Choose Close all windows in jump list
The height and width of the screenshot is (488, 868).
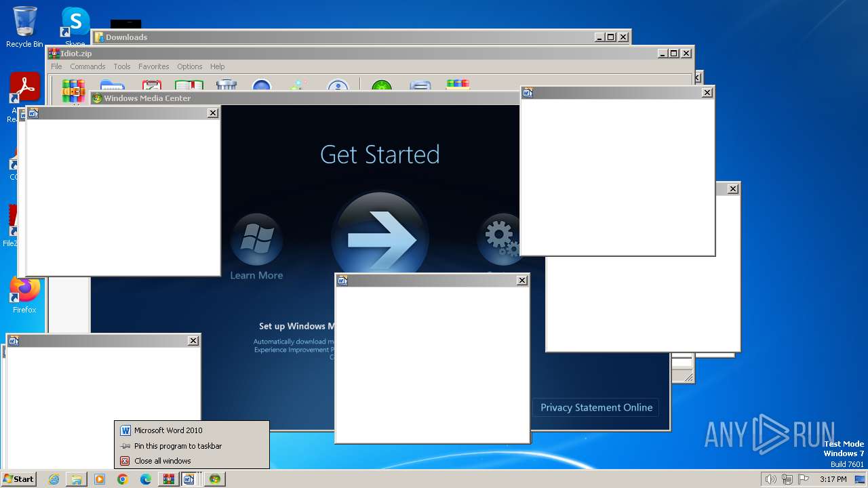coord(192,461)
